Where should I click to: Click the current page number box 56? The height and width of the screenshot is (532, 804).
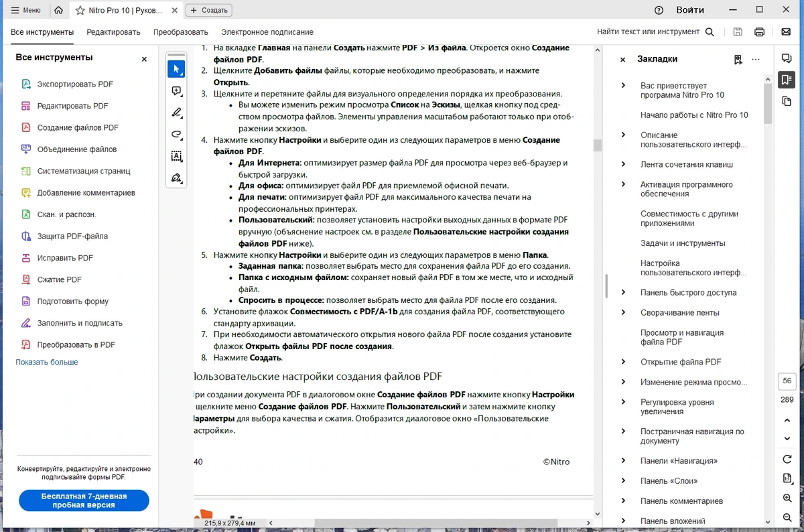coord(787,381)
